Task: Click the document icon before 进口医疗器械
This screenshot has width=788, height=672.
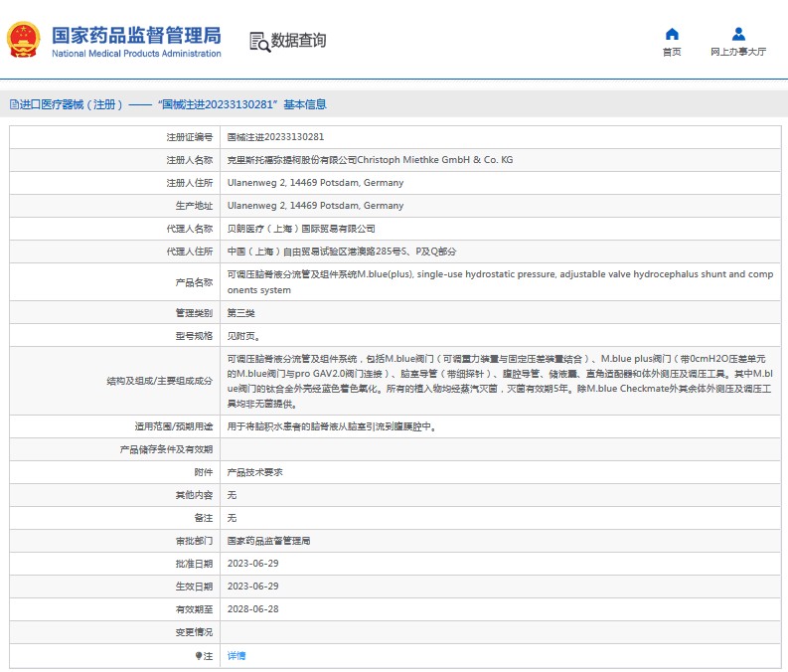Action: 14,104
